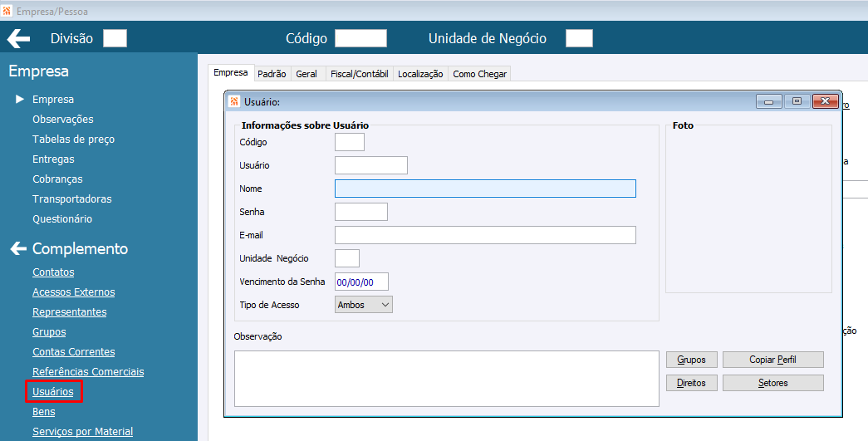Viewport: 868px width, 441px height.
Task: Click the Senha input field
Action: [x=361, y=212]
